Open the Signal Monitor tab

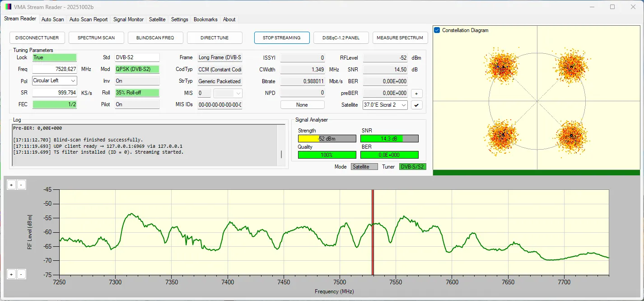128,19
